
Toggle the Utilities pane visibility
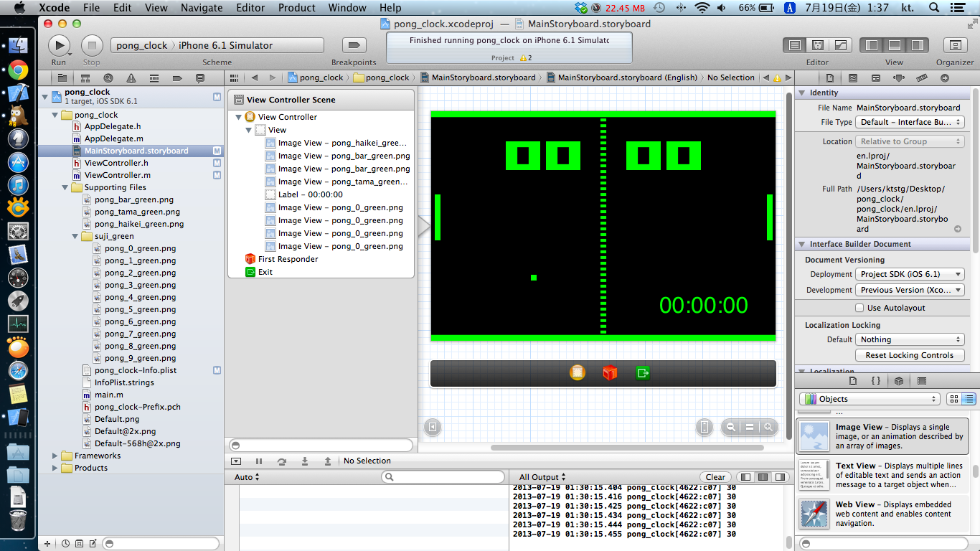[918, 45]
